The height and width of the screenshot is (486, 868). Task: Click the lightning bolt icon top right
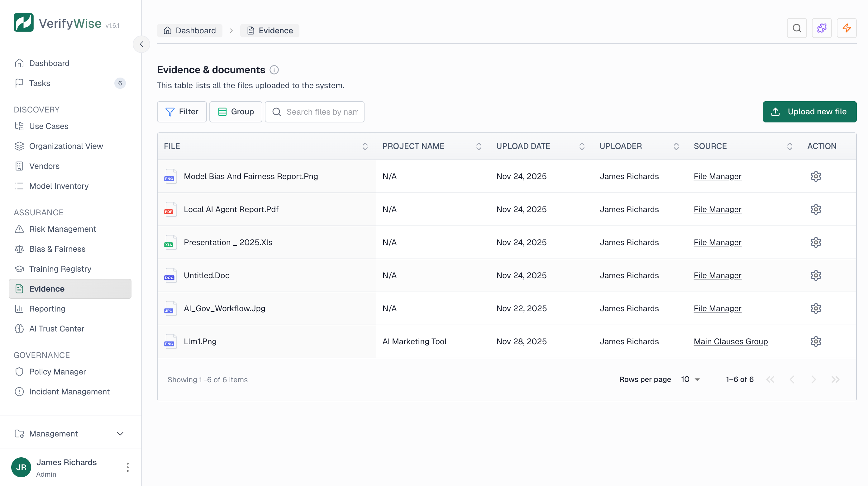click(847, 28)
